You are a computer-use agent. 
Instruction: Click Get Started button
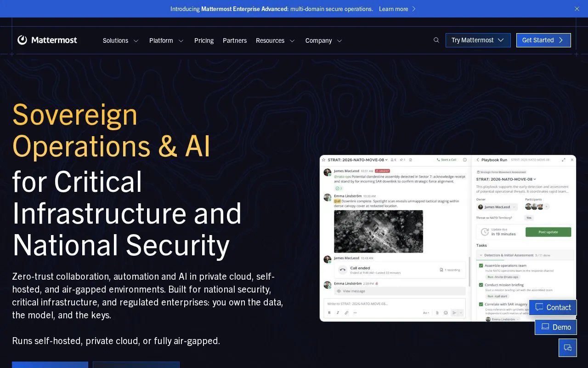tap(543, 40)
